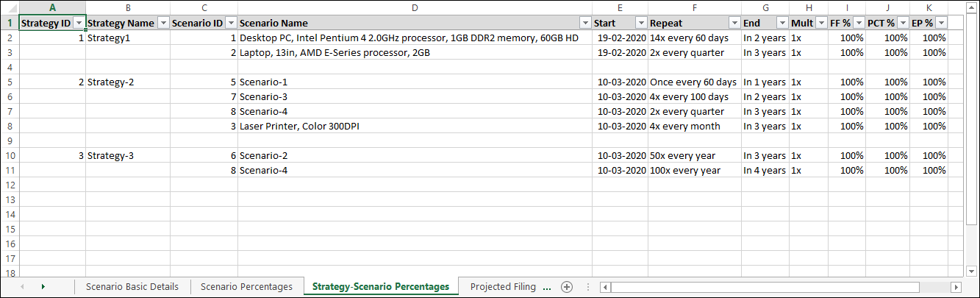Select column D header
Image resolution: width=980 pixels, height=298 pixels.
click(415, 7)
